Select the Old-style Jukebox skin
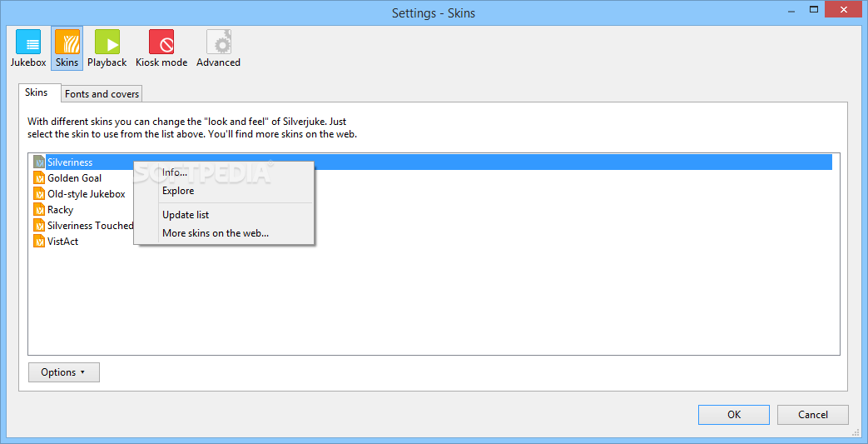Viewport: 868px width, 444px height. point(87,194)
